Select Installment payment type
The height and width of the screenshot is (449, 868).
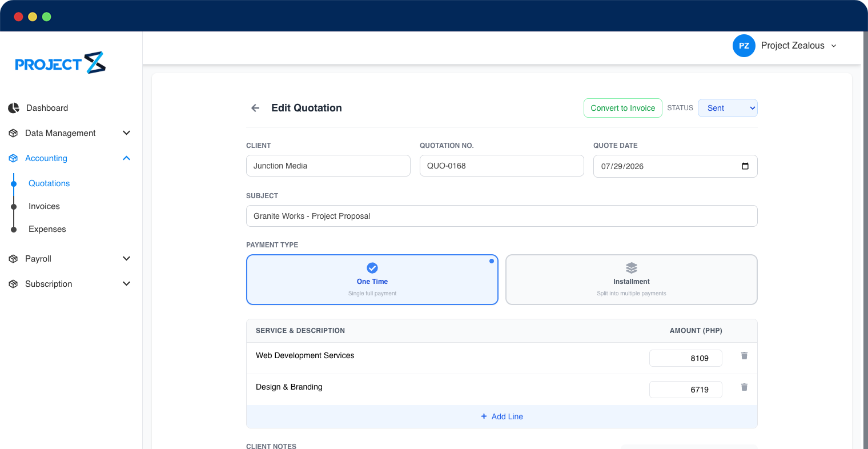(632, 280)
